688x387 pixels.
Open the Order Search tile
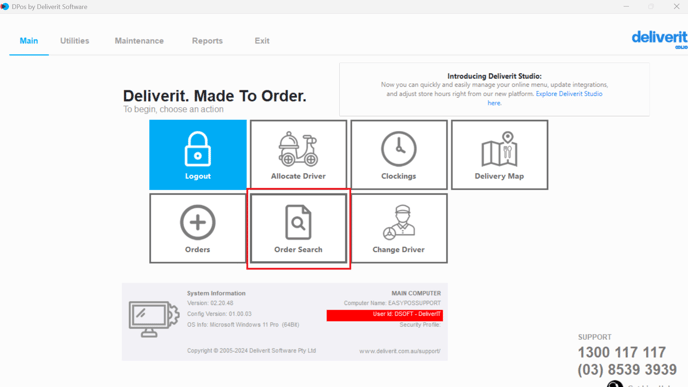(298, 228)
